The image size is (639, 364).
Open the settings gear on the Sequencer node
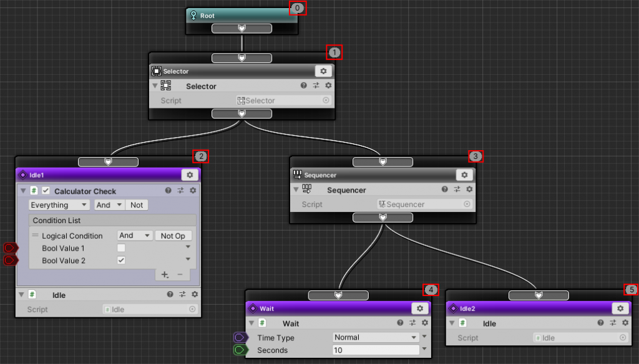(x=464, y=175)
